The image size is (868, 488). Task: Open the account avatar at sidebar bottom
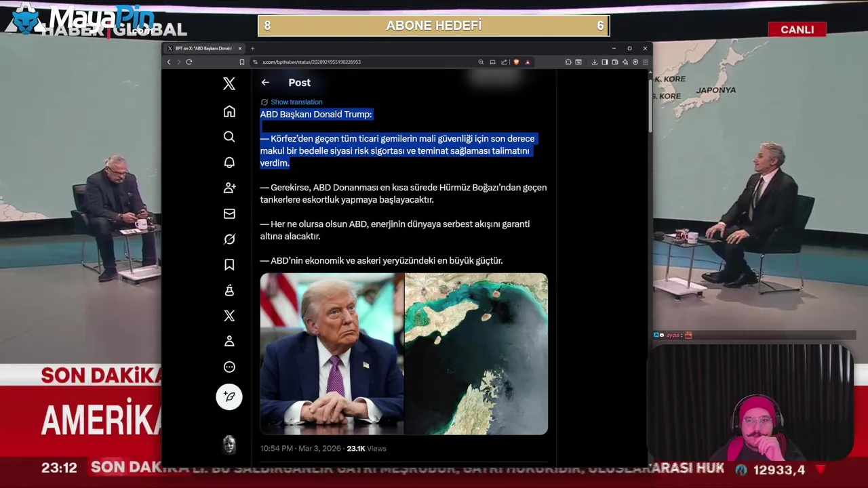pos(229,444)
